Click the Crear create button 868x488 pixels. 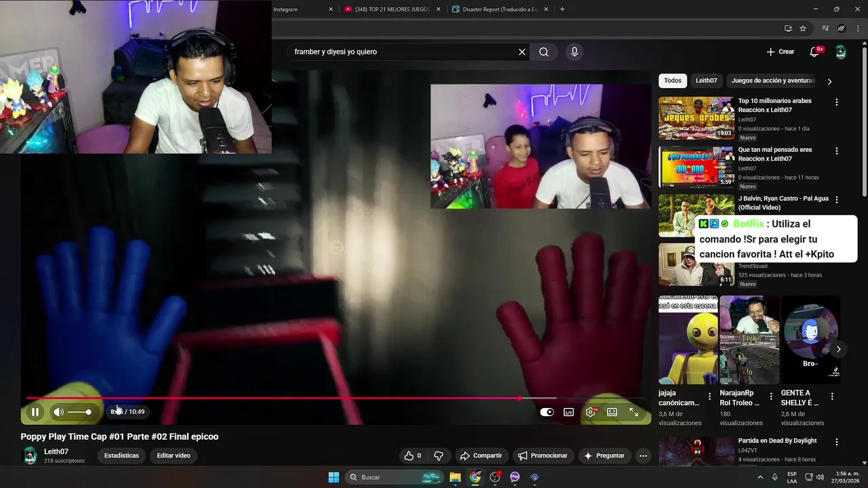[x=780, y=52]
